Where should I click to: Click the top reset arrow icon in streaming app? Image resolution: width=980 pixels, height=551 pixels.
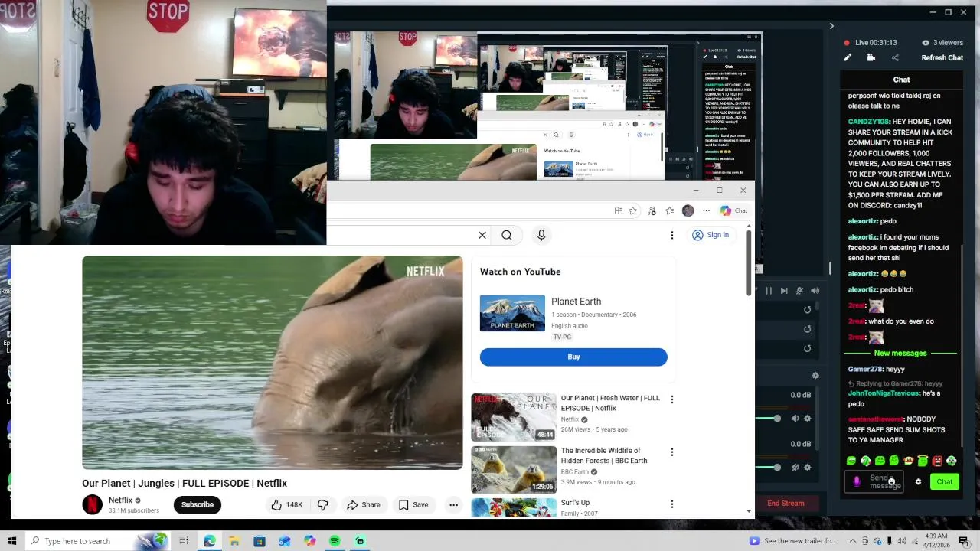pos(807,310)
